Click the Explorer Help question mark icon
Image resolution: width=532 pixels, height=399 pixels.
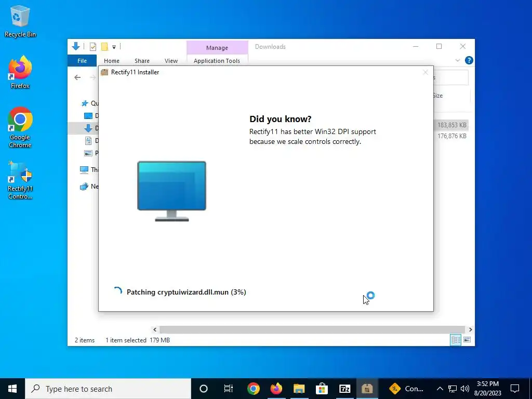469,60
